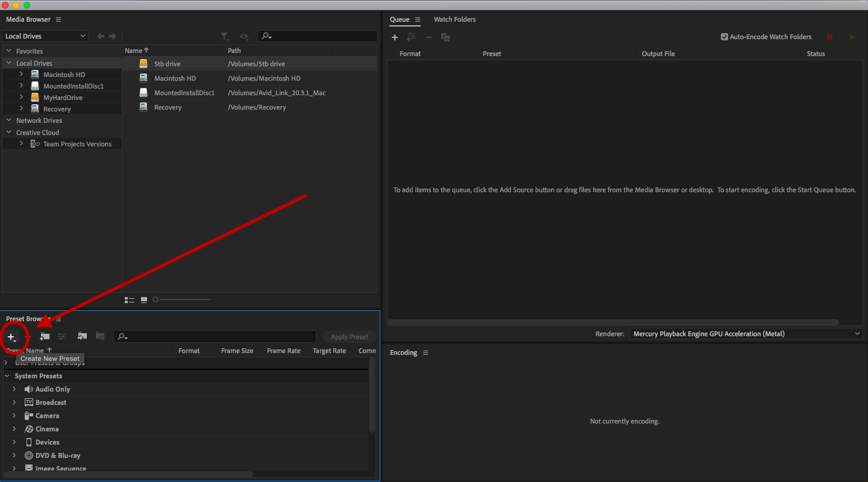Open the View As eye icon
Screen dimensions: 868x482
pyautogui.click(x=244, y=37)
